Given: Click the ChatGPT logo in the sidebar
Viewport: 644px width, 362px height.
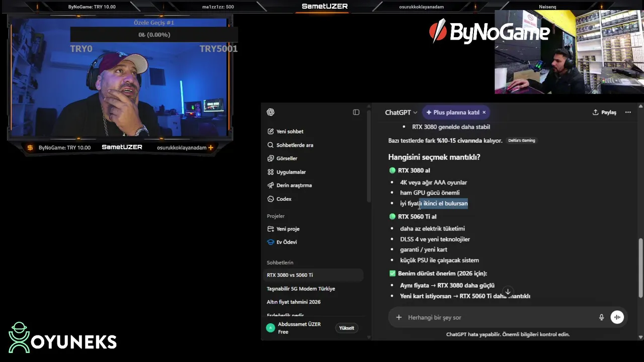Looking at the screenshot, I should click(271, 112).
